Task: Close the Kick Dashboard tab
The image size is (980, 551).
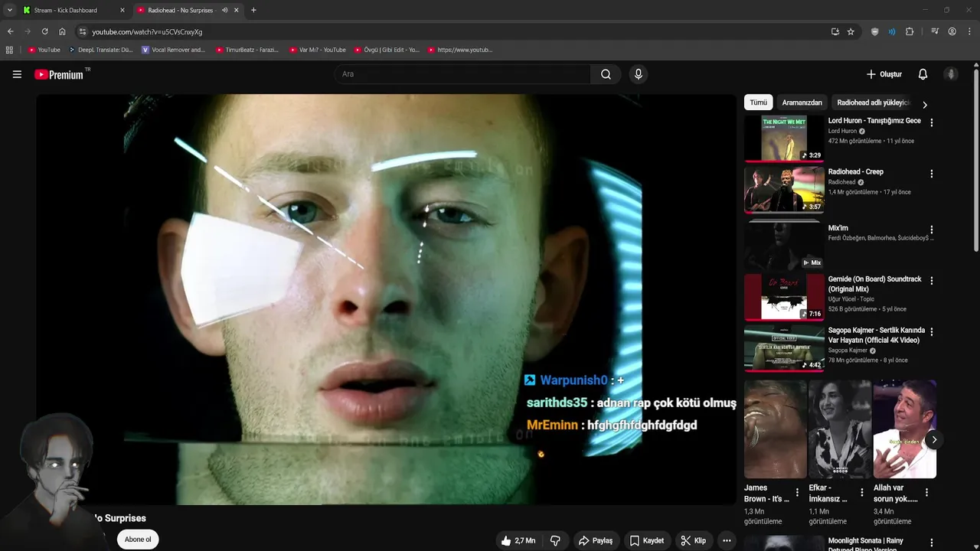Action: pos(122,10)
